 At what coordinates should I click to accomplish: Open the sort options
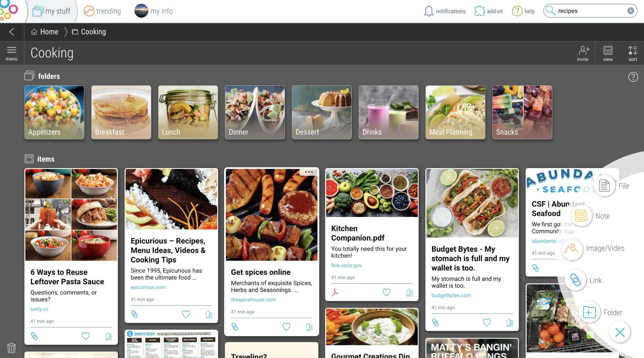[x=633, y=53]
